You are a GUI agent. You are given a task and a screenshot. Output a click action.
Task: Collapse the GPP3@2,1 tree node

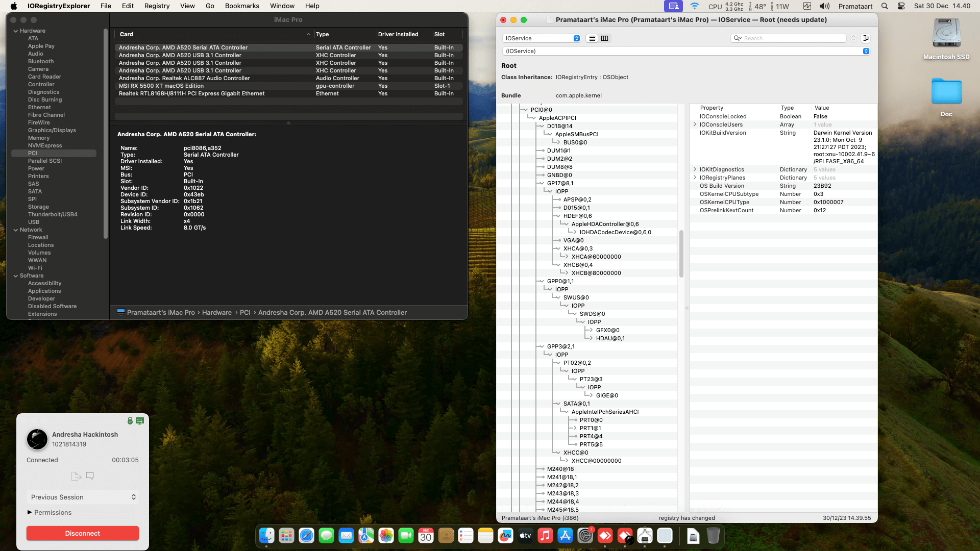click(541, 346)
